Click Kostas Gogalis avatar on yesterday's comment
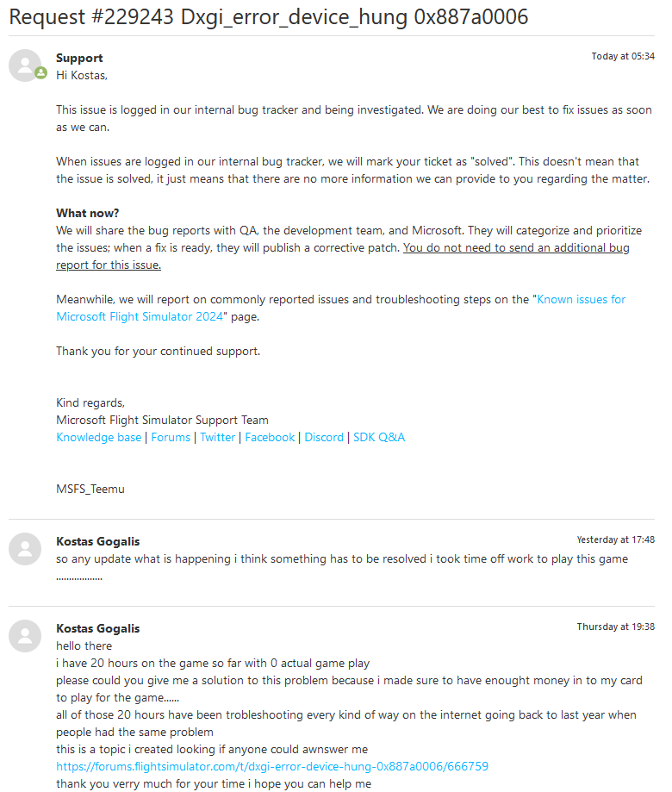 point(25,549)
